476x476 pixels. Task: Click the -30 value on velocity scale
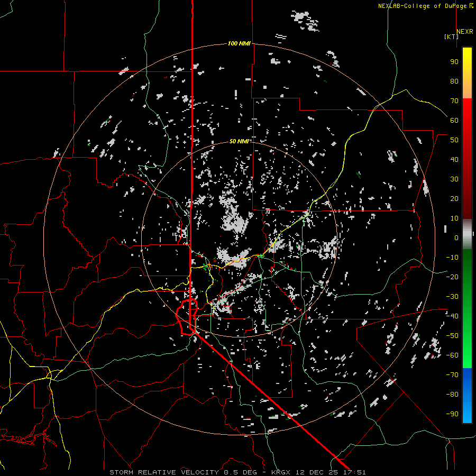(x=452, y=297)
